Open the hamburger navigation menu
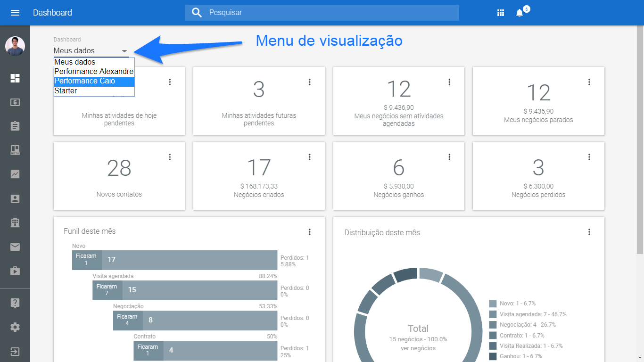644x362 pixels. 15,13
